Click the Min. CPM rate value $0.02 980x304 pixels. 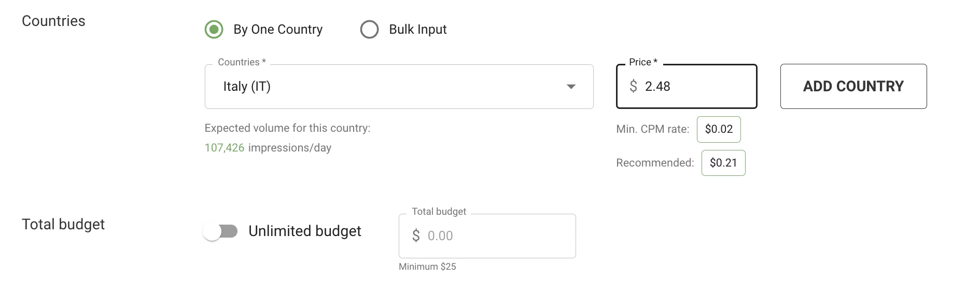[x=719, y=129]
